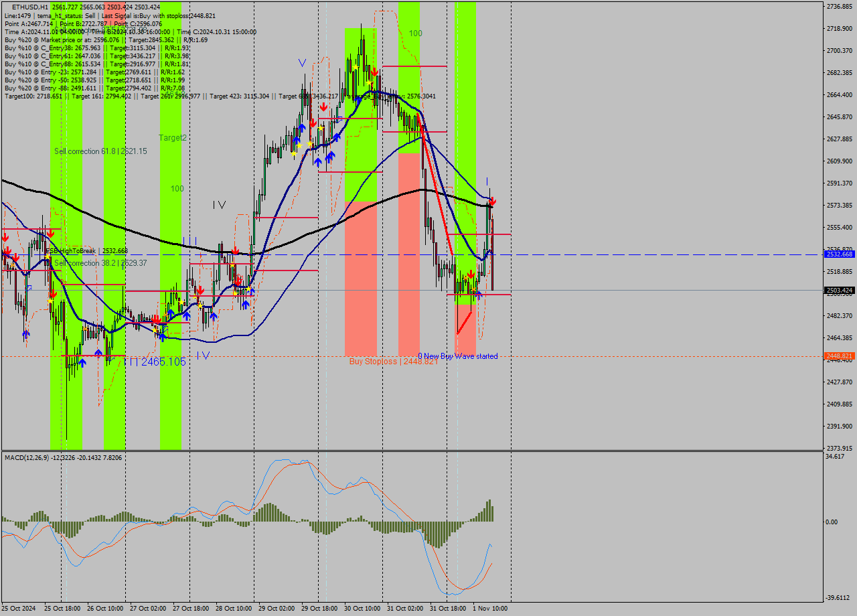Click the 34.617 MACD scale value
The height and width of the screenshot is (616, 857).
835,456
